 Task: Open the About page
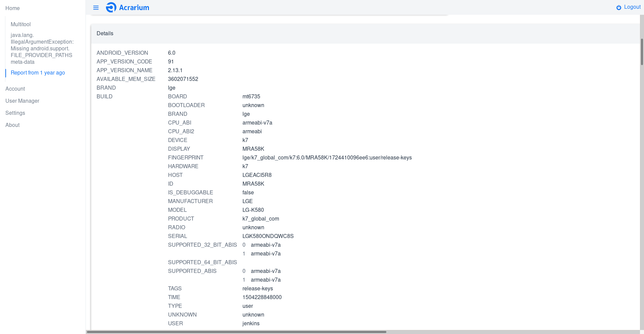(12, 125)
